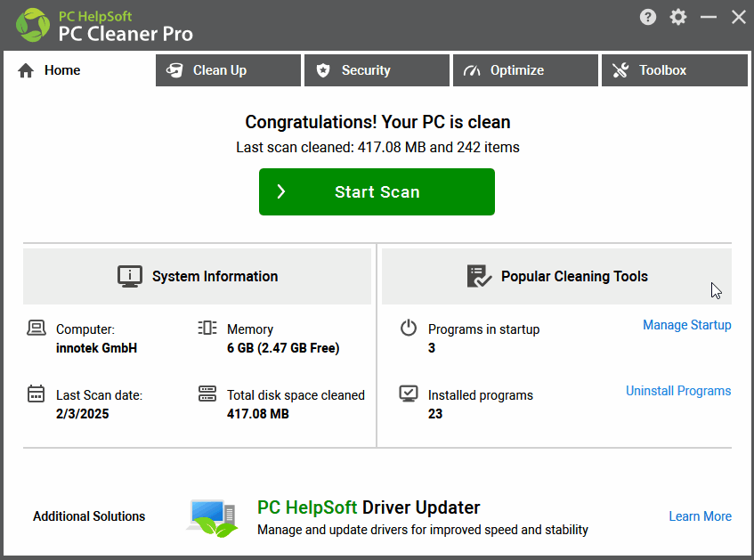Click the Computer laptop icon
Viewport: 754px width, 560px height.
click(x=36, y=329)
